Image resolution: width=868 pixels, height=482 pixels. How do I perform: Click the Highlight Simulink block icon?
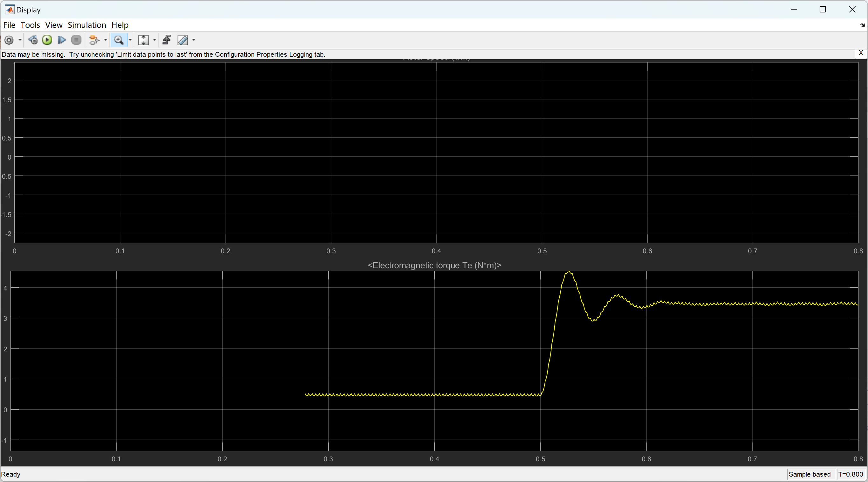click(x=94, y=40)
